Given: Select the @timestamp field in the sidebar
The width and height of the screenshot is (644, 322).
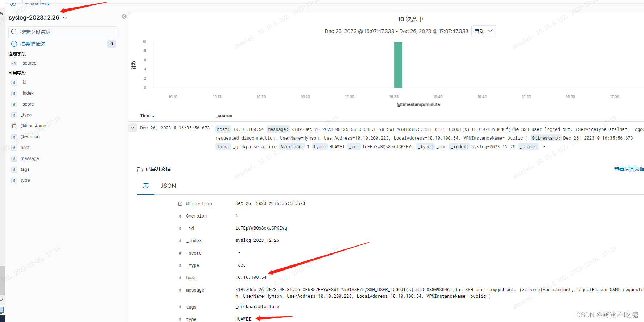Looking at the screenshot, I should click(33, 126).
